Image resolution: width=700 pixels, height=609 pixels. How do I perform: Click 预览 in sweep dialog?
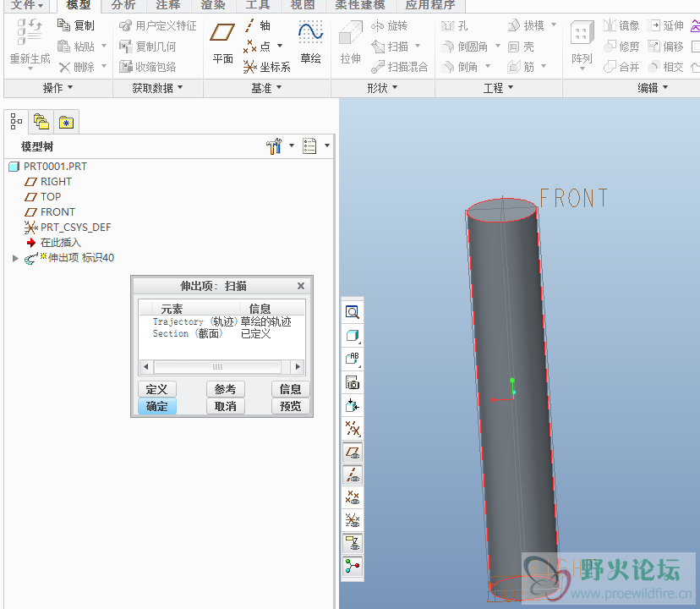pos(290,406)
